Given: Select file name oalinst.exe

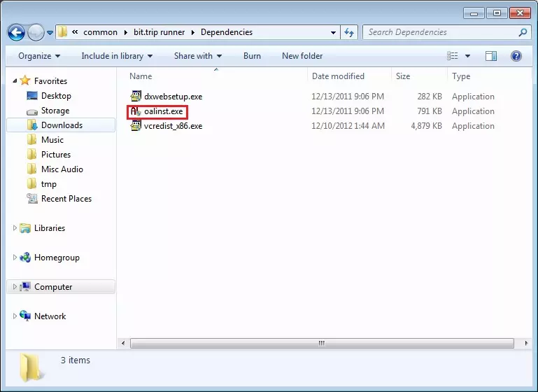Looking at the screenshot, I should 163,111.
